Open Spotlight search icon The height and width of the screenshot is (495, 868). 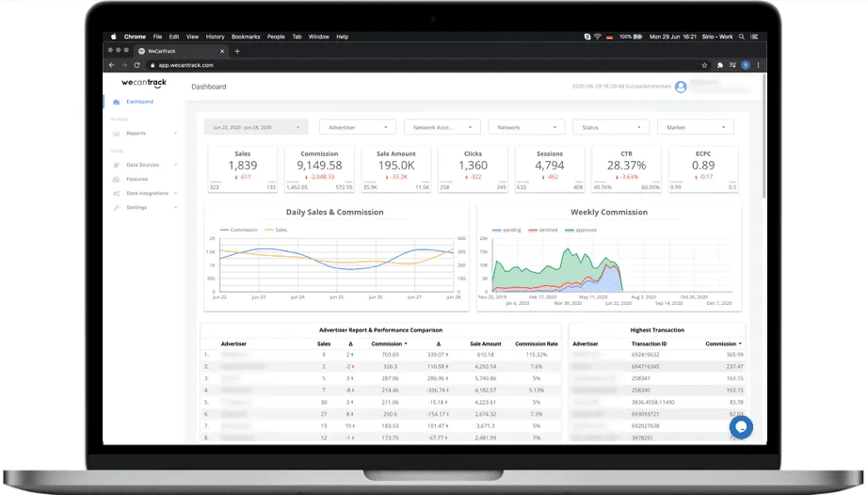click(742, 37)
